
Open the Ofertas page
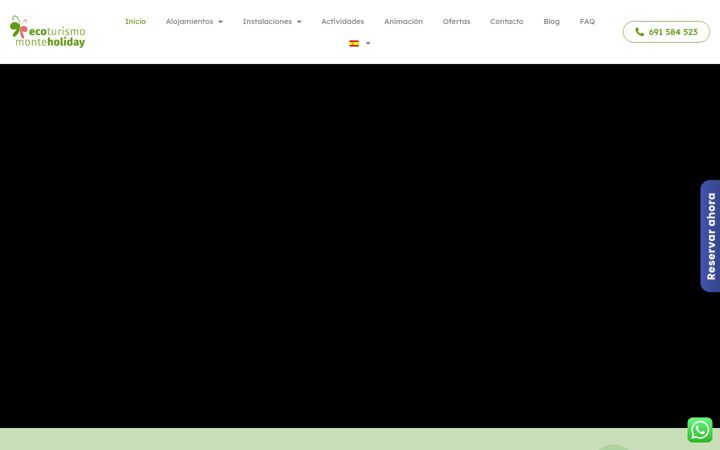coord(456,21)
